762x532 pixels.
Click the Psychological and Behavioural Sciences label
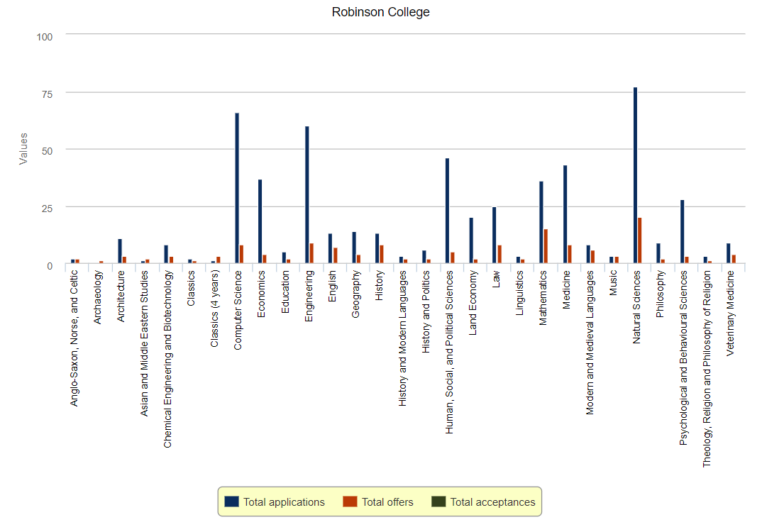pos(683,358)
